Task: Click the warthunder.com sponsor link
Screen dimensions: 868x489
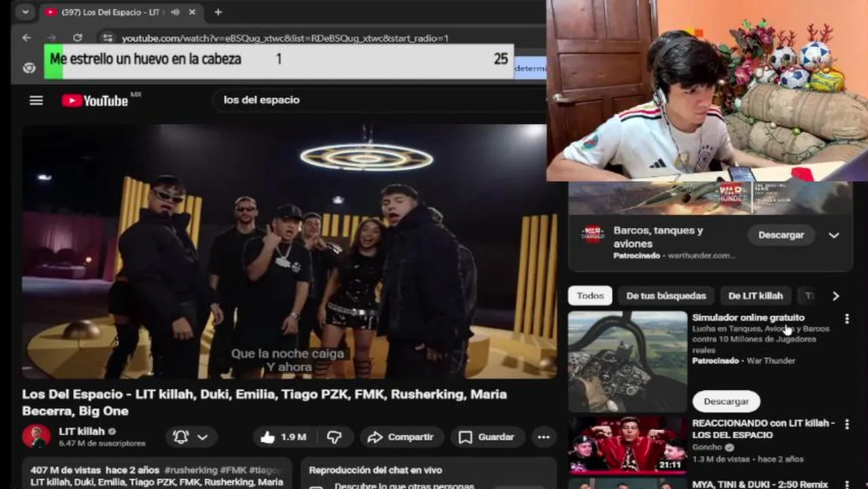Action: point(702,255)
